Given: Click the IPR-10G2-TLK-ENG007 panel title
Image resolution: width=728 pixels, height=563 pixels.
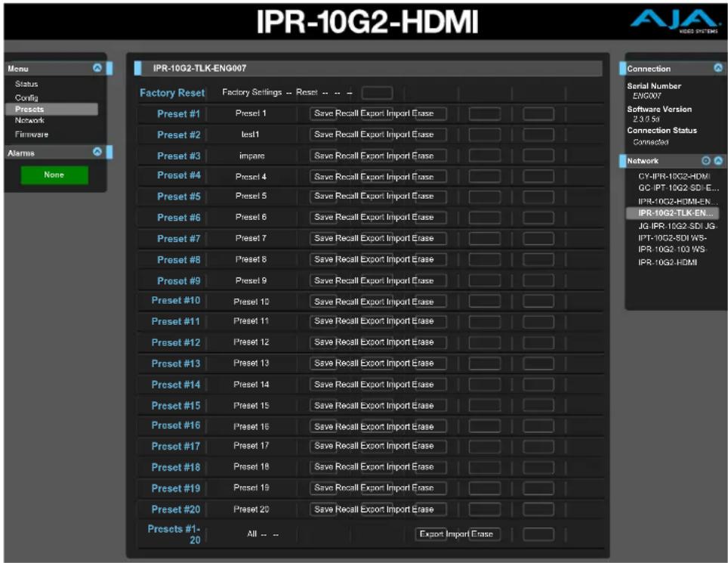Looking at the screenshot, I should click(x=199, y=68).
